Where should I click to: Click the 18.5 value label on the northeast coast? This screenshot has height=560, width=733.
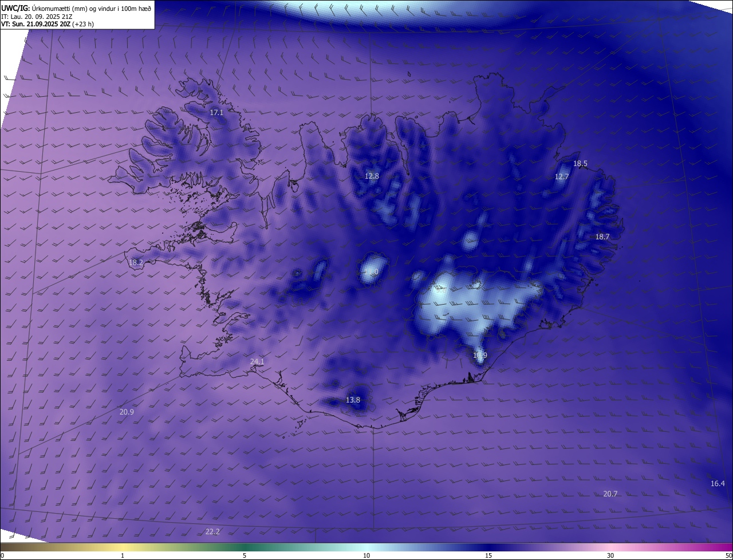(580, 164)
